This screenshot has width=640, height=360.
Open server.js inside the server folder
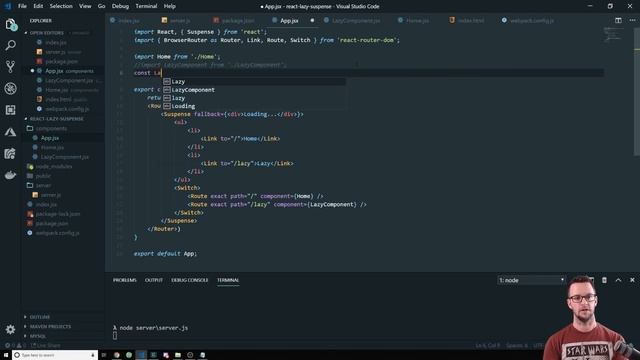click(50, 195)
